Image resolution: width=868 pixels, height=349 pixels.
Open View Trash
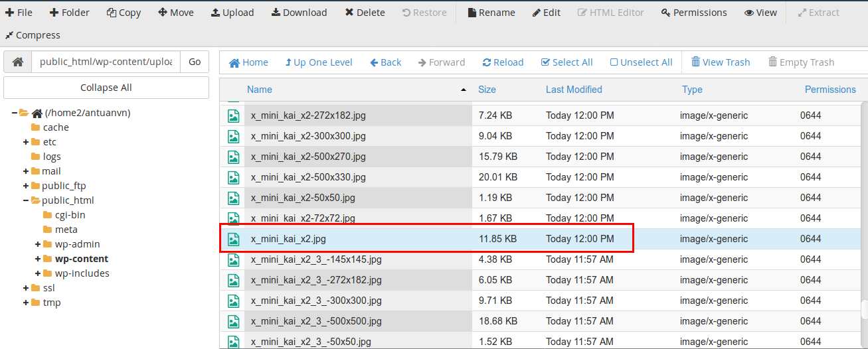click(x=720, y=62)
